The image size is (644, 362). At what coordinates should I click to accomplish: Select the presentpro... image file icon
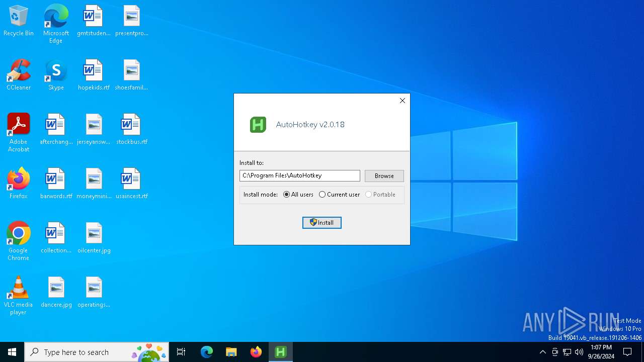131,21
